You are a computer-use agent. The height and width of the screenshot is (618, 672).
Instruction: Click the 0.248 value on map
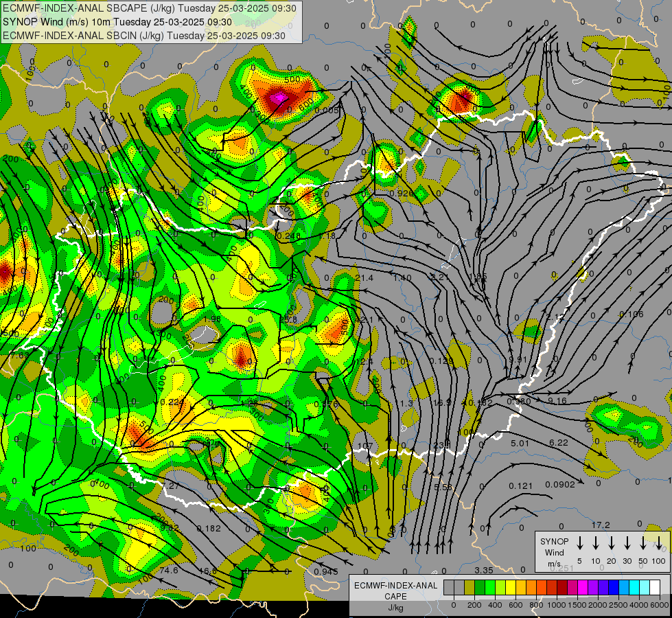pos(288,236)
